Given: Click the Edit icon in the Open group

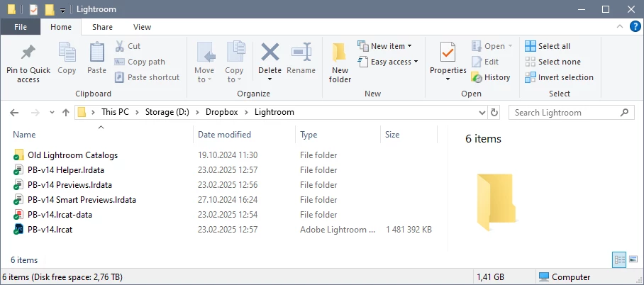Looking at the screenshot, I should (x=477, y=62).
